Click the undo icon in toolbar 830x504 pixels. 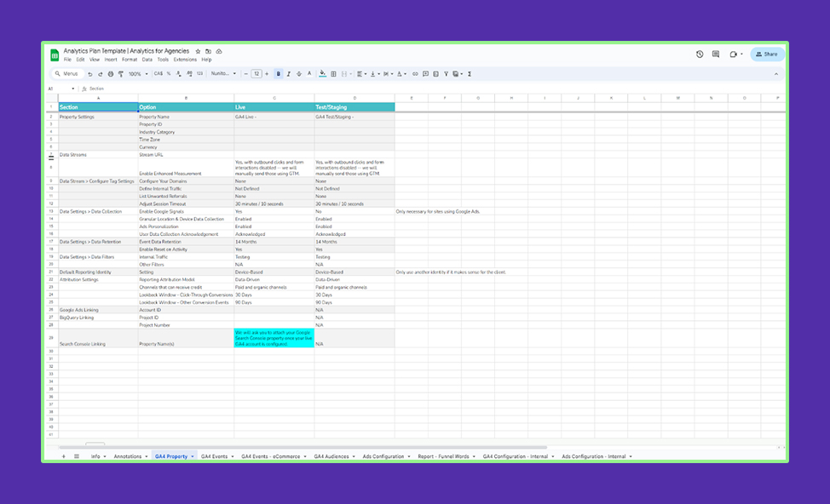(89, 74)
